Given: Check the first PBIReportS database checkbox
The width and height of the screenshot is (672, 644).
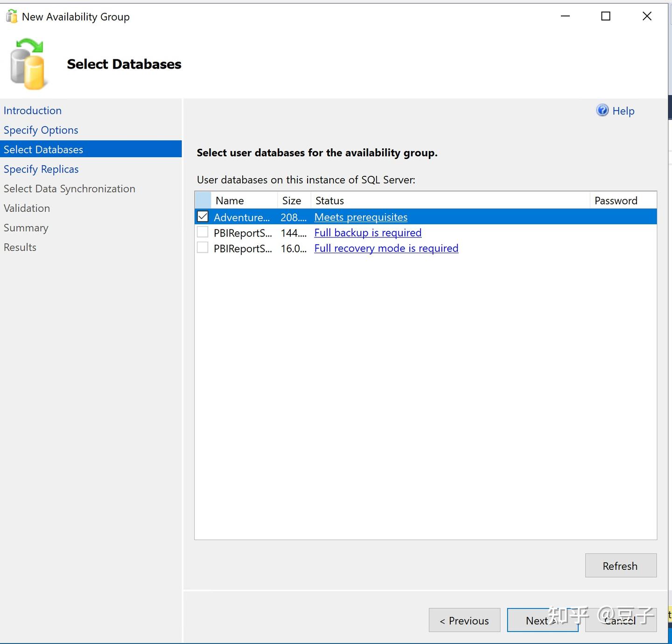Looking at the screenshot, I should click(203, 232).
